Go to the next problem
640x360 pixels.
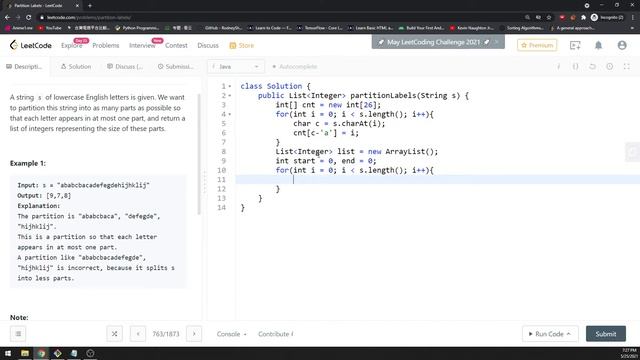tap(194, 334)
